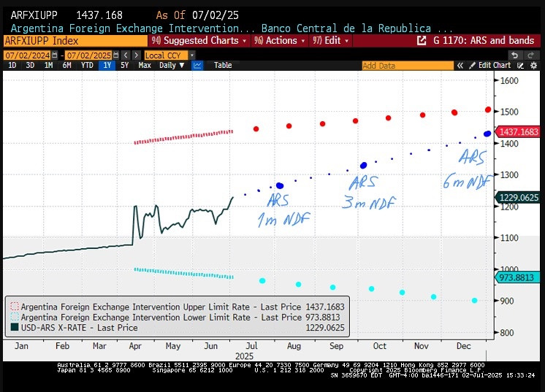Step date range backward with left arrow
The height and width of the screenshot is (392, 545).
pos(126,55)
